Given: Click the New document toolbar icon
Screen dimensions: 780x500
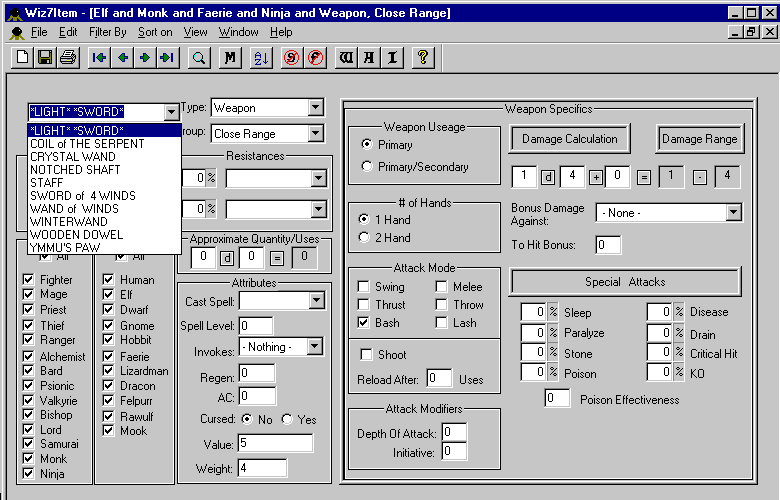Looking at the screenshot, I should click(22, 58).
